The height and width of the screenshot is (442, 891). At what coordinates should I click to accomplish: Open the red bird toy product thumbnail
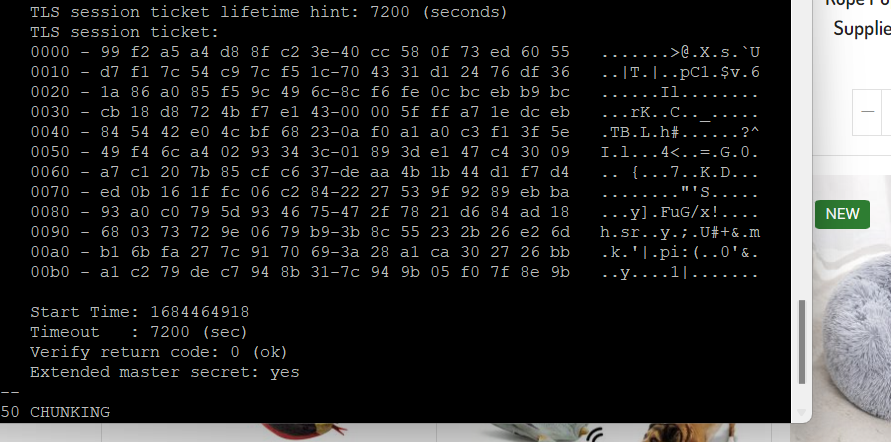(304, 432)
